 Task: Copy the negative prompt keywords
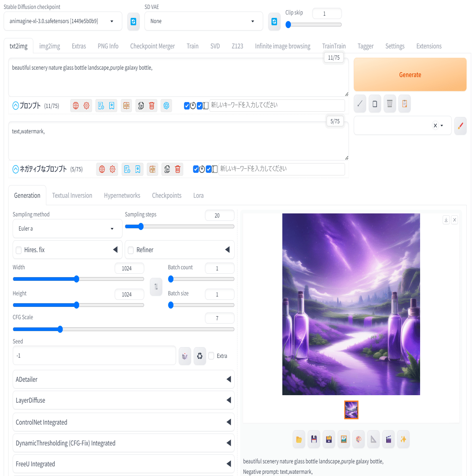click(167, 169)
